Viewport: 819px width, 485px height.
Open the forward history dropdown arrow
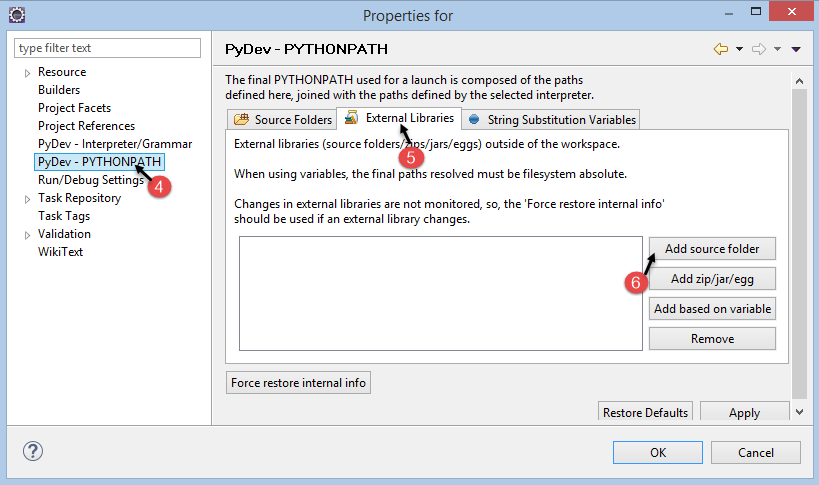[777, 49]
